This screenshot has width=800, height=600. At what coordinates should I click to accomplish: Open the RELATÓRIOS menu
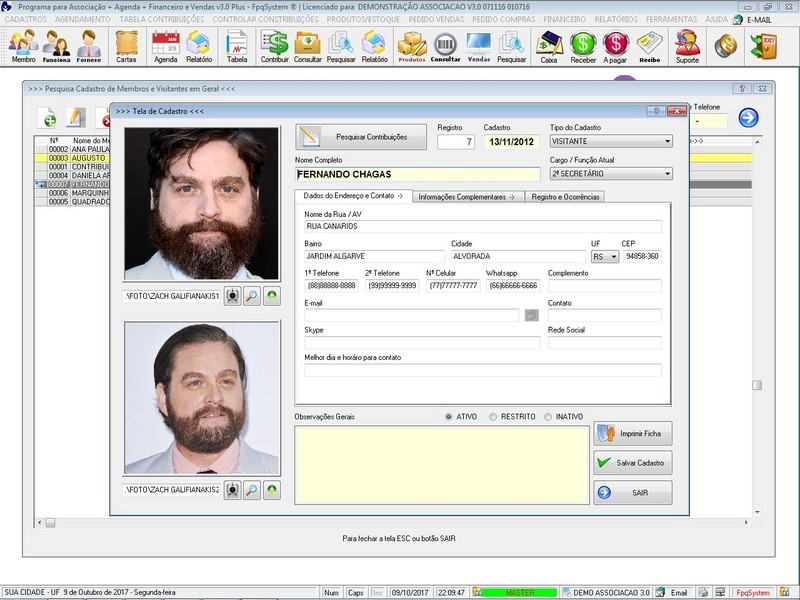click(x=616, y=19)
